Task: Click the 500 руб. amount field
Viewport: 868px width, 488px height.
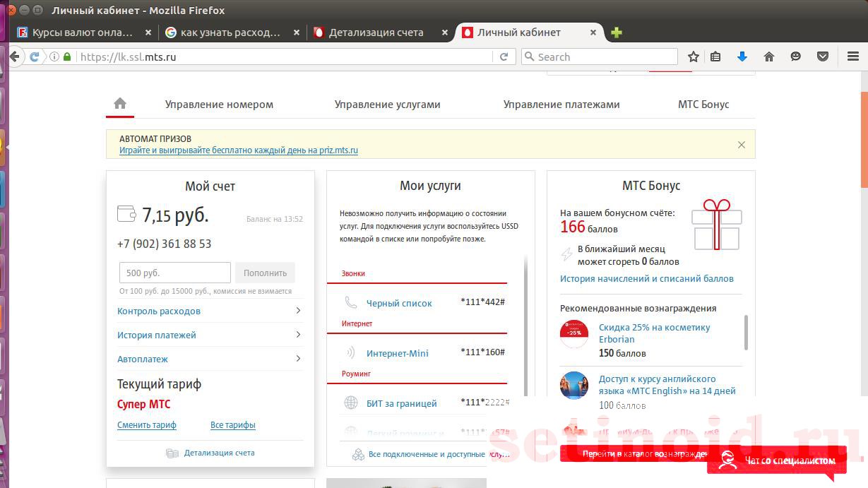Action: click(x=175, y=273)
